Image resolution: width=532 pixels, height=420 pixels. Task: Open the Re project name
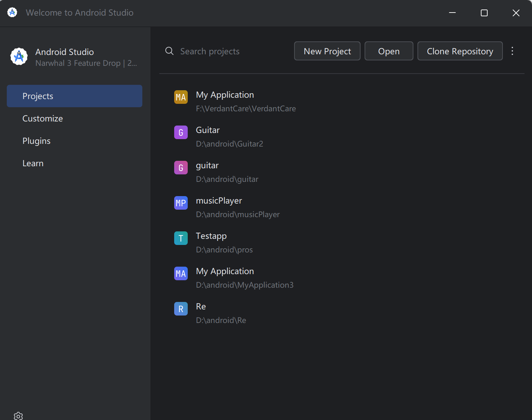201,306
